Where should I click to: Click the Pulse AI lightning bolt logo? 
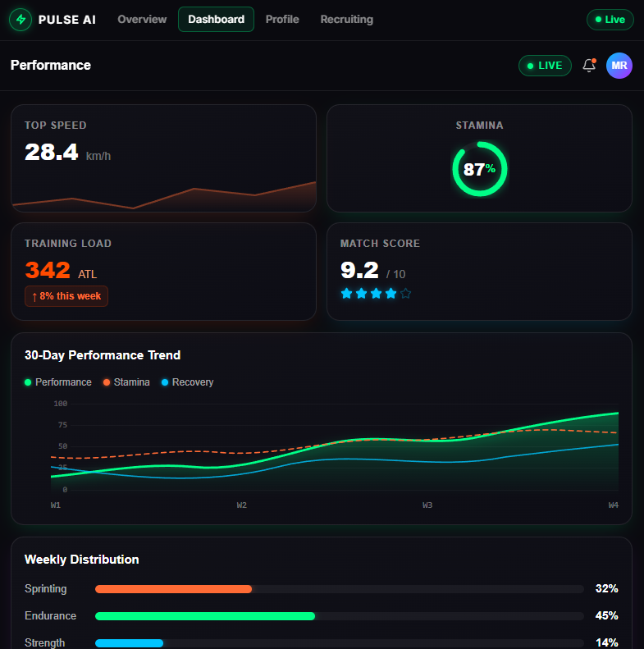[x=21, y=20]
